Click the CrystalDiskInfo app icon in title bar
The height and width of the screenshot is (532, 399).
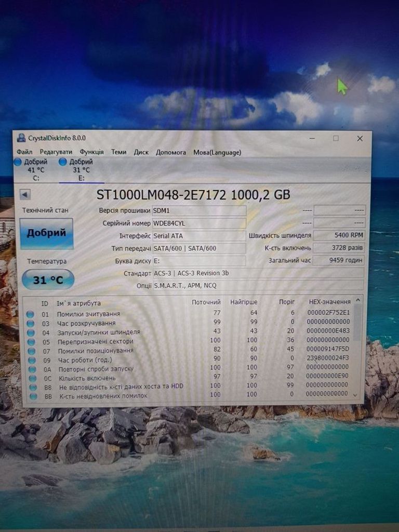(x=21, y=138)
